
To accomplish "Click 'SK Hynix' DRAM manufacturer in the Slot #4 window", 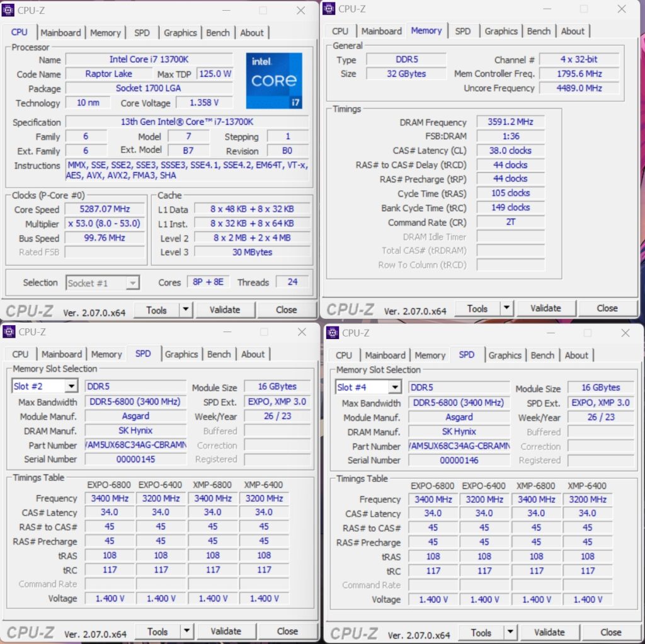I will click(459, 431).
